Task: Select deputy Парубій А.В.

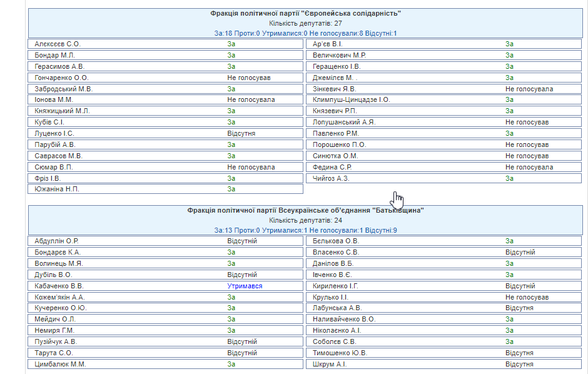Action: 55,144
